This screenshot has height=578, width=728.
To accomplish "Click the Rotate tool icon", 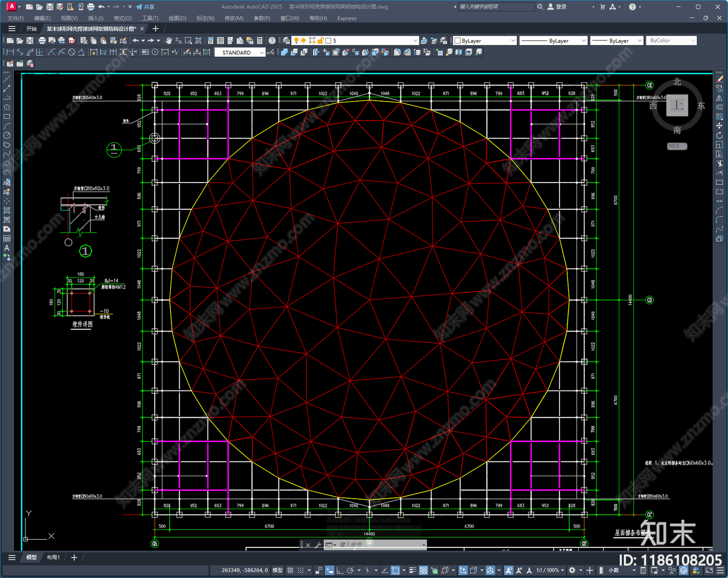I will pyautogui.click(x=719, y=135).
